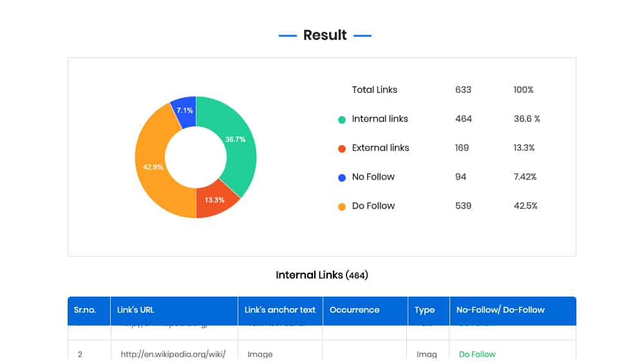Viewport: 644px width, 361px height.
Task: Click the green Internal links legend dot
Action: tap(342, 119)
